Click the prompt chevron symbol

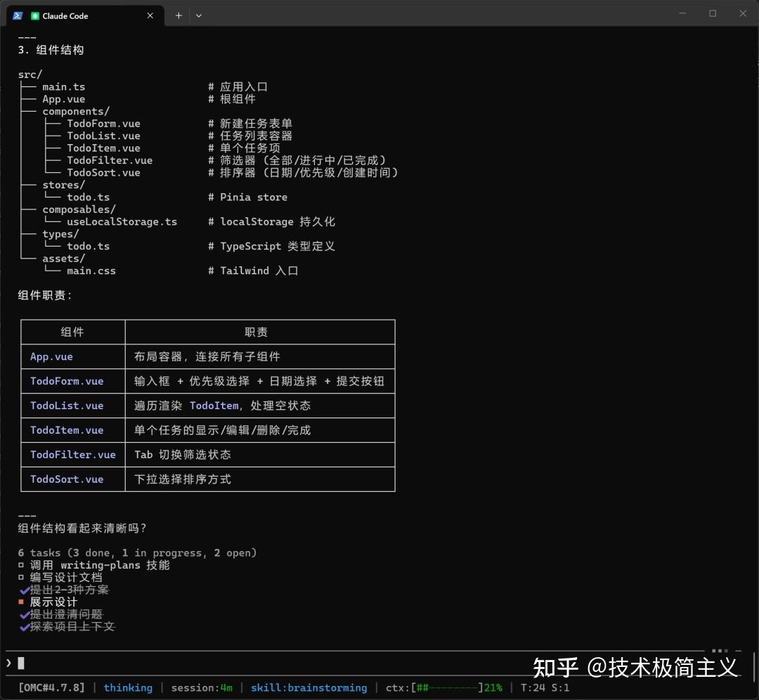[x=8, y=663]
